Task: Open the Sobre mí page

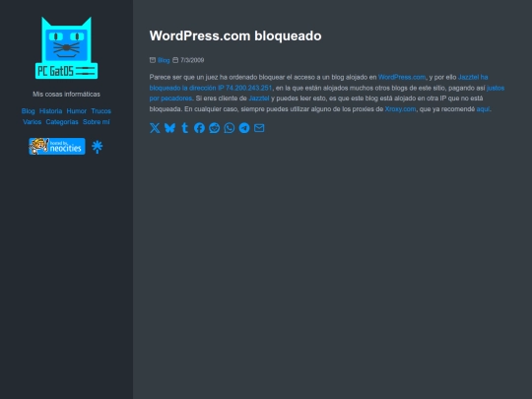Action: pyautogui.click(x=97, y=122)
